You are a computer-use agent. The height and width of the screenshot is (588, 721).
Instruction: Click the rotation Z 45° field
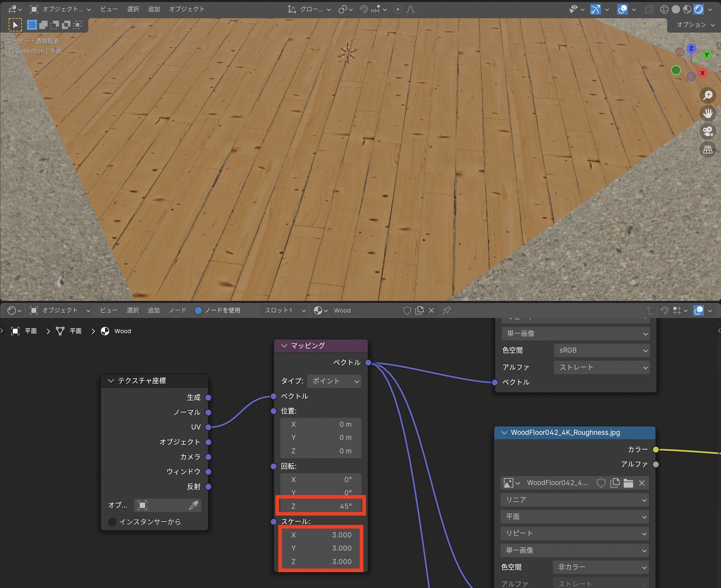(321, 506)
